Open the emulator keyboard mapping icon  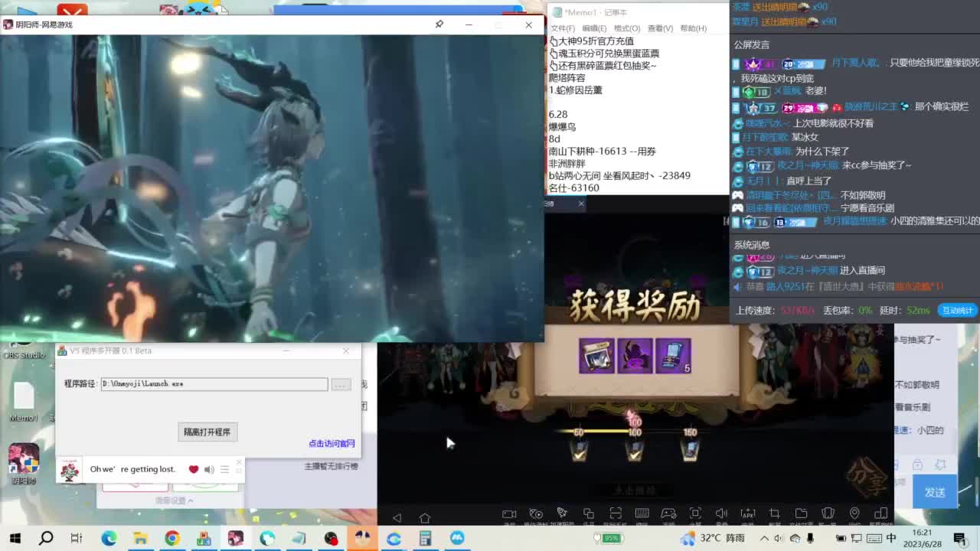tap(642, 514)
